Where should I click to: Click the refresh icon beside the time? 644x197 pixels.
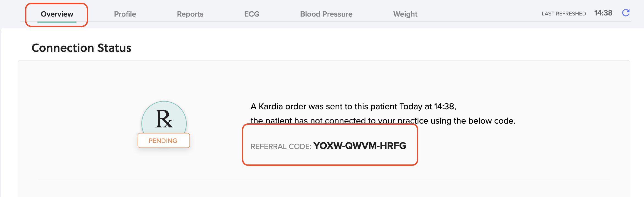tap(626, 13)
